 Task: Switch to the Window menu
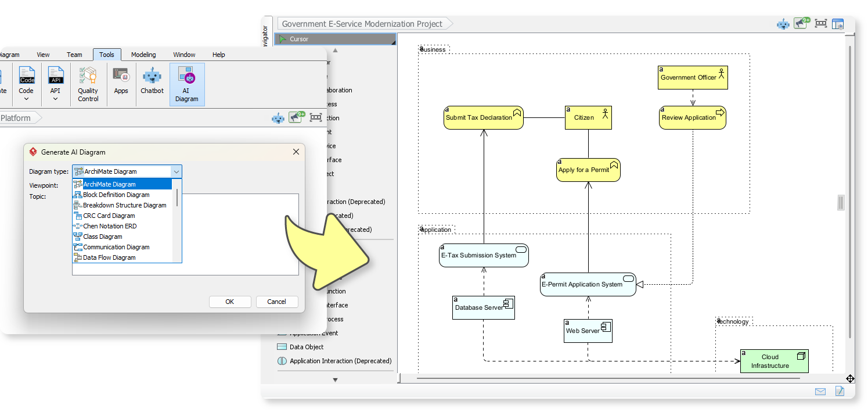[x=184, y=54]
